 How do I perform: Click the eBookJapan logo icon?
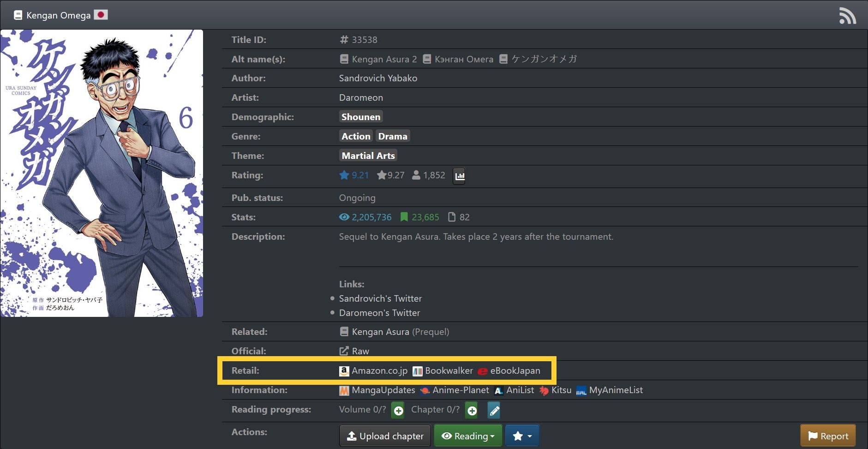click(x=483, y=371)
